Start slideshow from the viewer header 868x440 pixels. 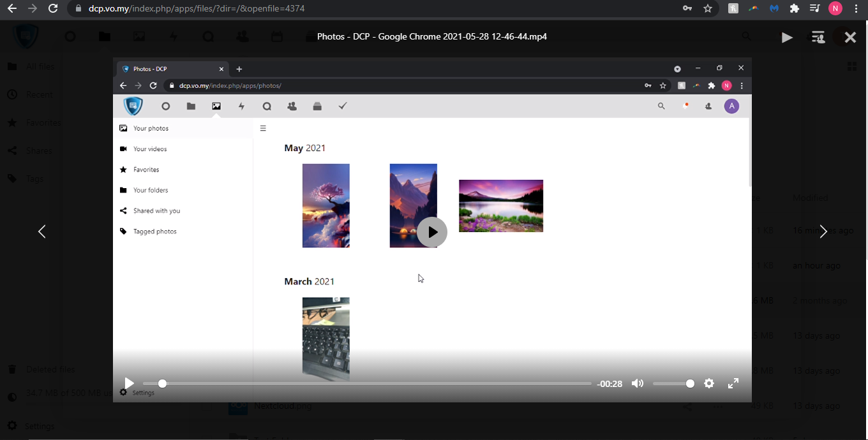pyautogui.click(x=787, y=38)
